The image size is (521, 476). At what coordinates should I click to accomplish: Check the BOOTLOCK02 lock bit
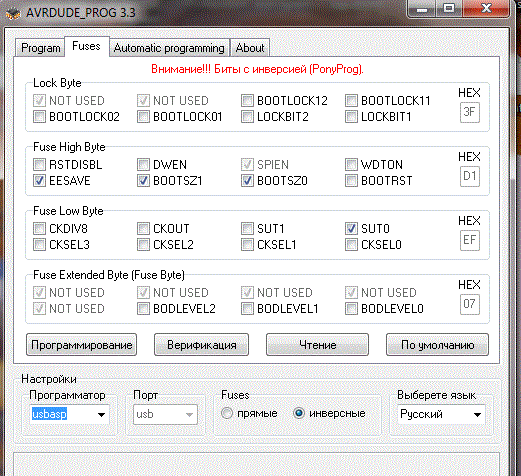pyautogui.click(x=39, y=117)
